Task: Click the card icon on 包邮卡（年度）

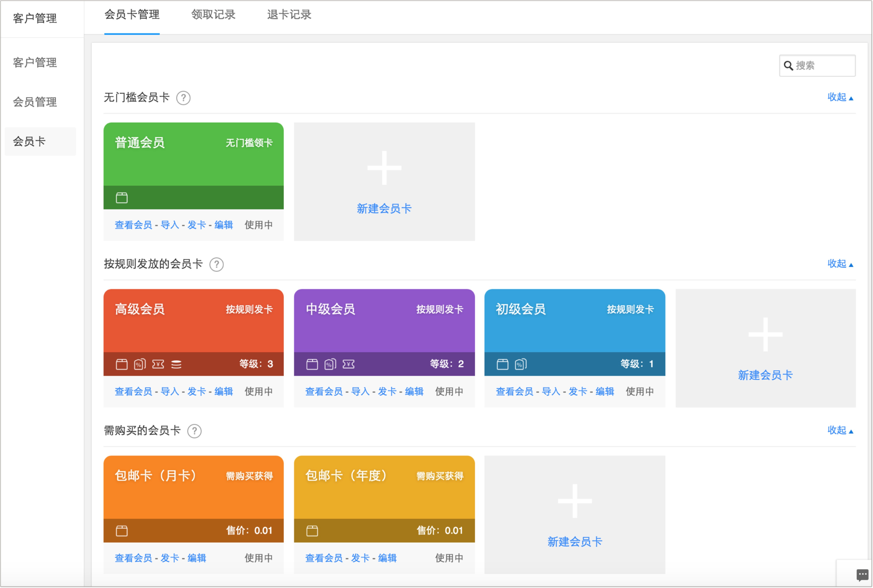Action: [312, 531]
